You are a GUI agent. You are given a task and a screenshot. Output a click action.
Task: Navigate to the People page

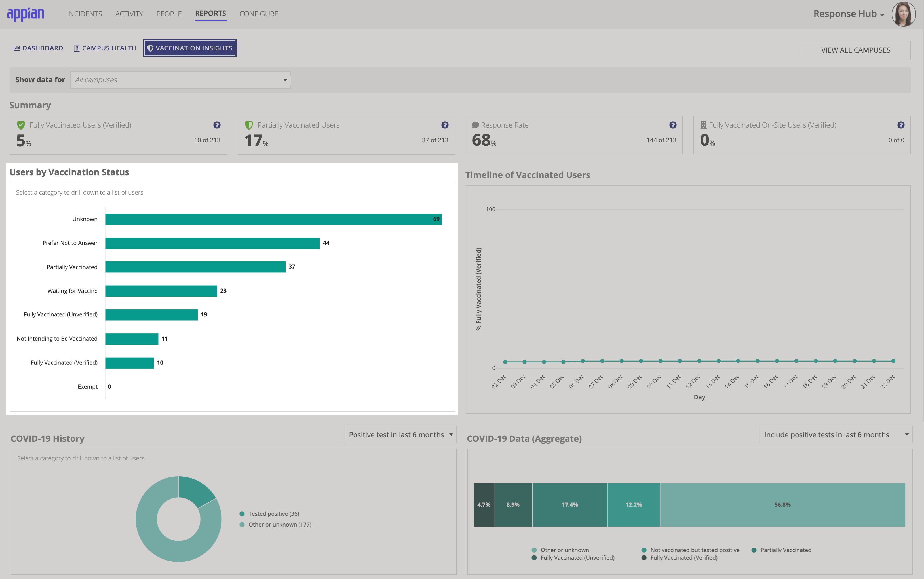(169, 14)
